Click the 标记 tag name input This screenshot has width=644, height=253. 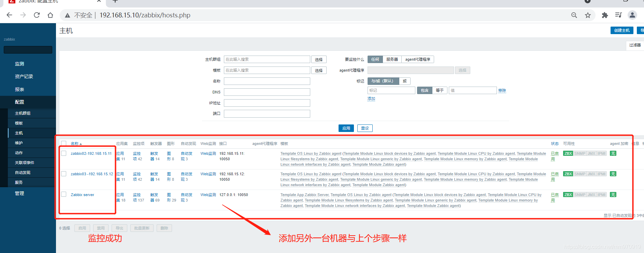(391, 90)
